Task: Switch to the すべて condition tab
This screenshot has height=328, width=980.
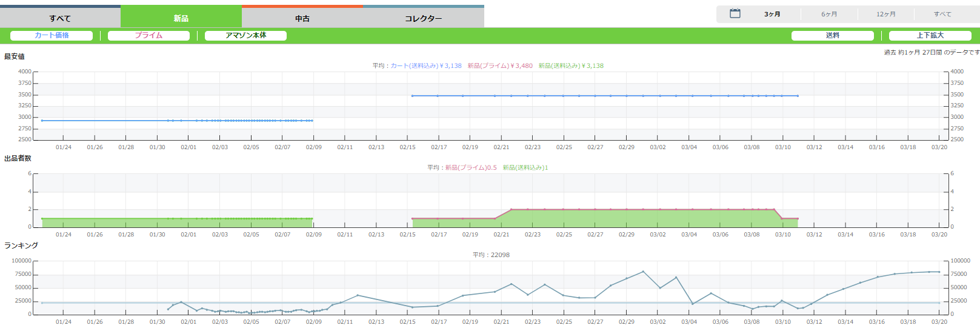Action: click(60, 18)
